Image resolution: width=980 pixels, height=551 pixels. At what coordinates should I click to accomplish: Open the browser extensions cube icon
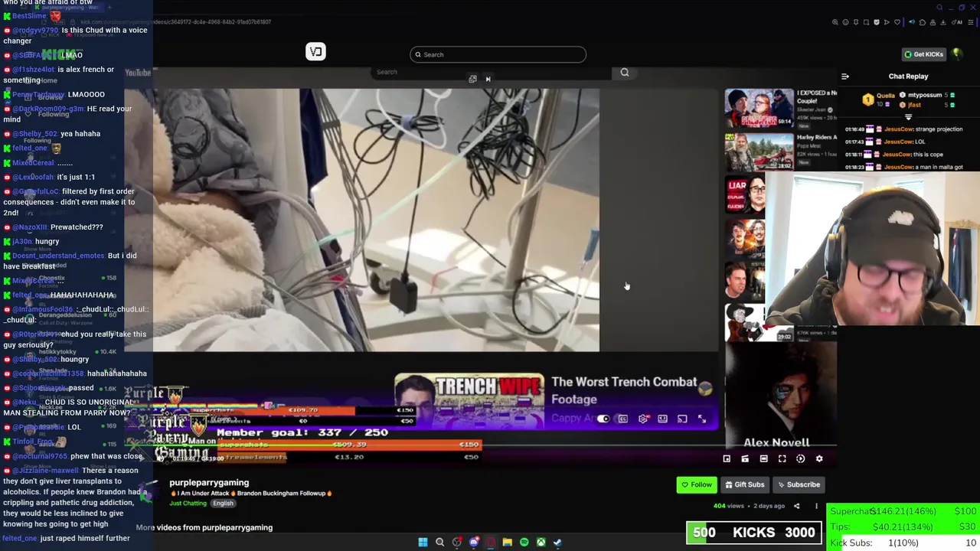point(922,22)
